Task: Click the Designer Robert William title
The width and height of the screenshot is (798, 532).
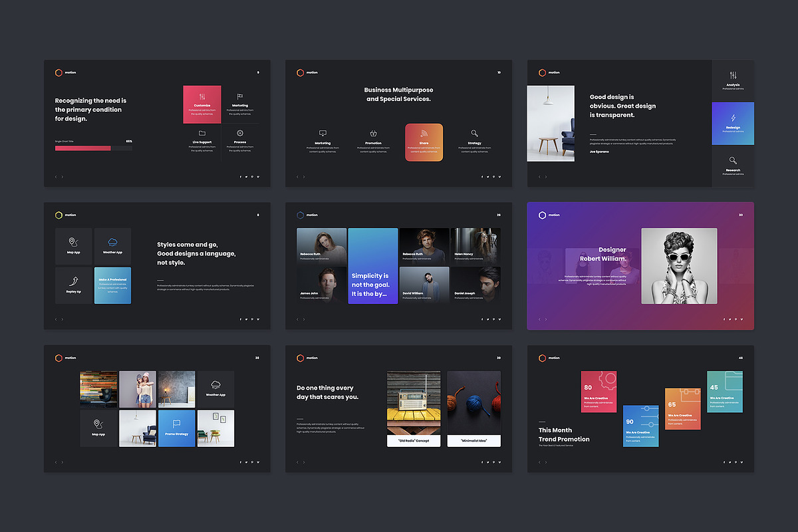Action: (603, 254)
